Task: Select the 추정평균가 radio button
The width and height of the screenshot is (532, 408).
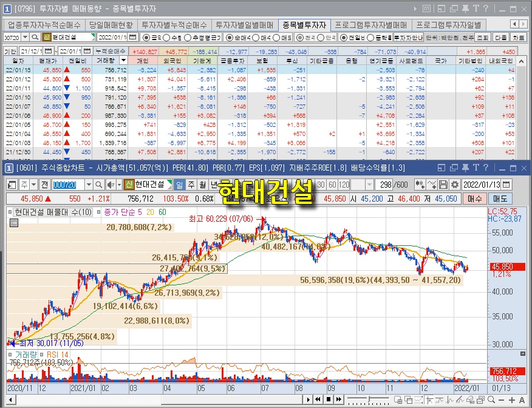Action: click(188, 38)
